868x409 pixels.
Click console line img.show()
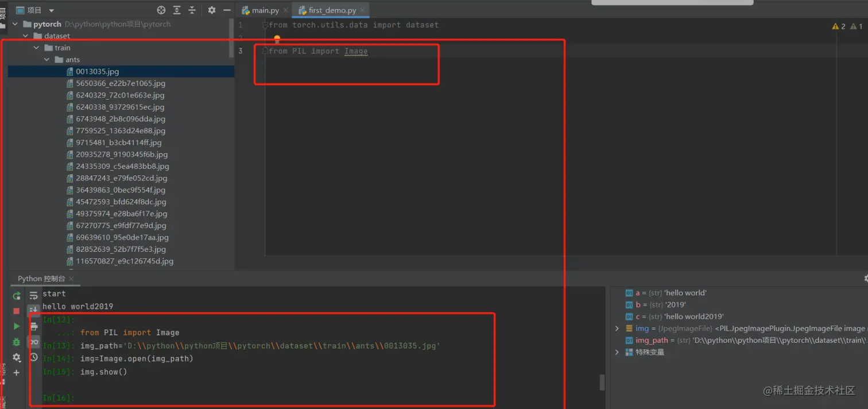tap(103, 372)
